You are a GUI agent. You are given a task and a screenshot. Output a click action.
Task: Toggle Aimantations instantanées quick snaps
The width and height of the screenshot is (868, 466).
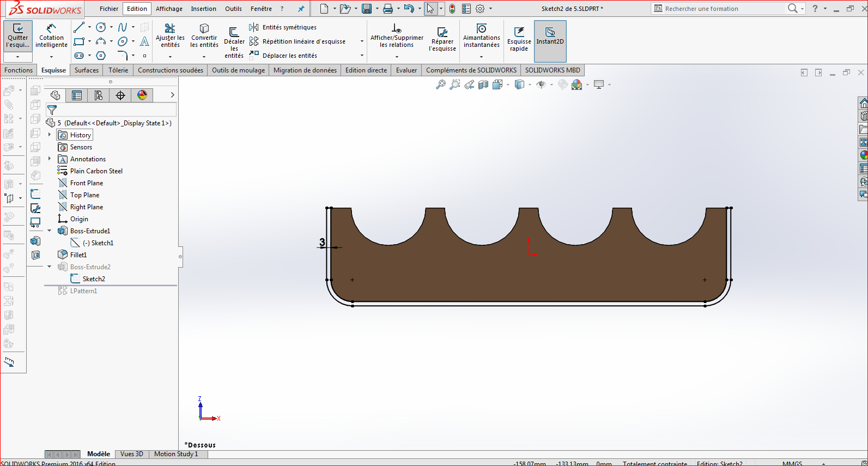click(x=482, y=36)
